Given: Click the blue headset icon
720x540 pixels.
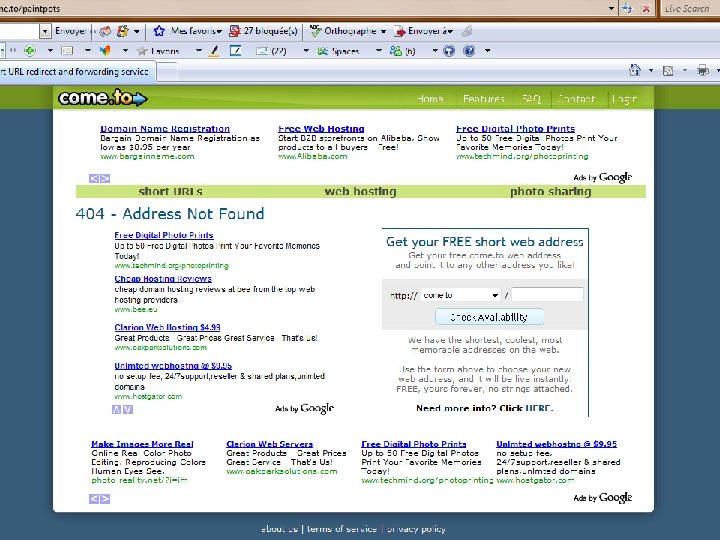Looking at the screenshot, I should pos(449,51).
